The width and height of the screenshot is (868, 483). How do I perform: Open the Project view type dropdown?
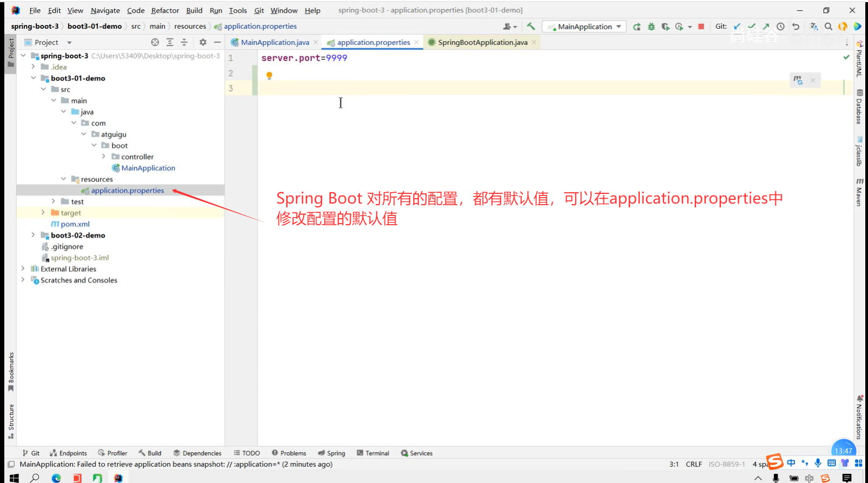[x=69, y=42]
